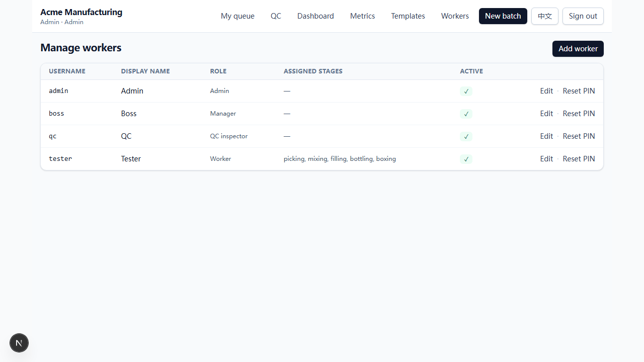644x362 pixels.
Task: Click the DISPLAY NAME column header
Action: (x=145, y=71)
